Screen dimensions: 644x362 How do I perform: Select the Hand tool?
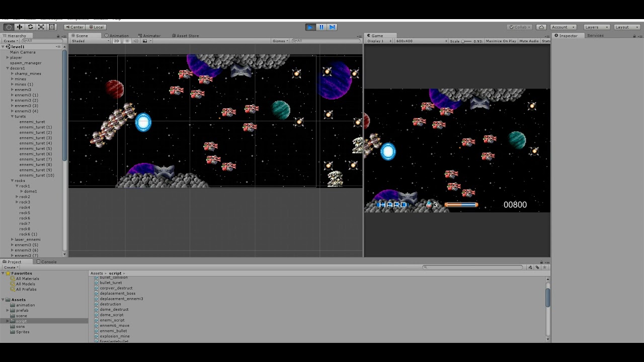(9, 27)
